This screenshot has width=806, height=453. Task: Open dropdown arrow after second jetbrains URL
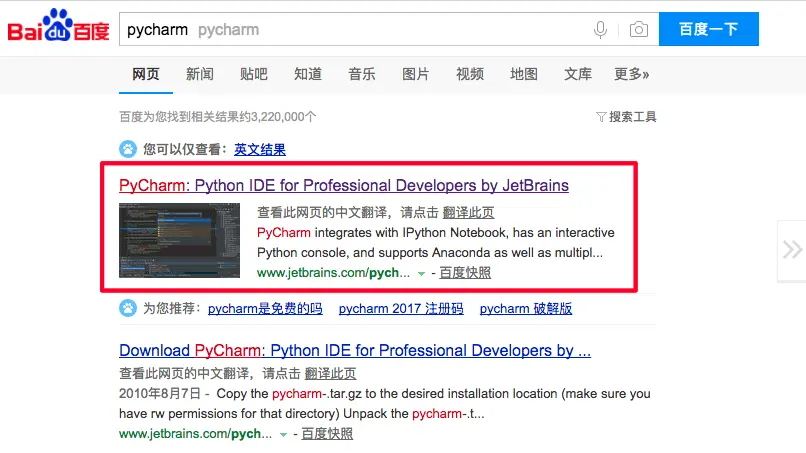[x=283, y=434]
